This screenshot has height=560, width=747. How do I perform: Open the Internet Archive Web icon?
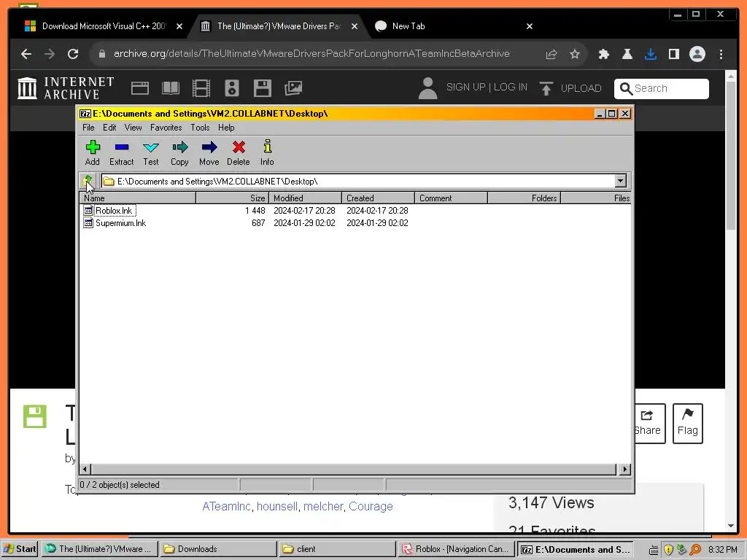140,88
